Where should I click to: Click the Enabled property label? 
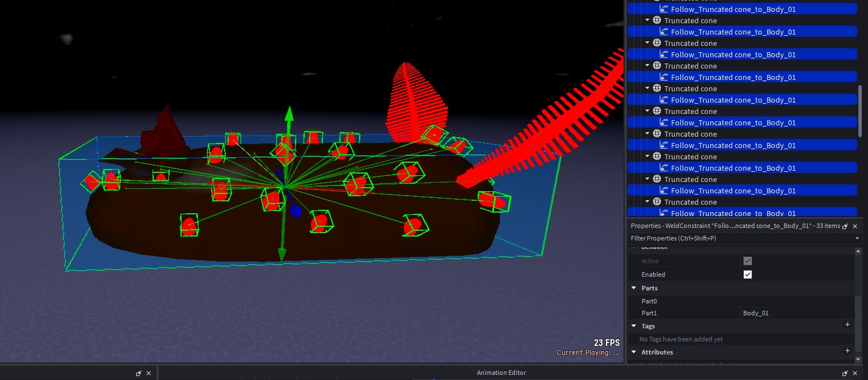click(x=654, y=275)
